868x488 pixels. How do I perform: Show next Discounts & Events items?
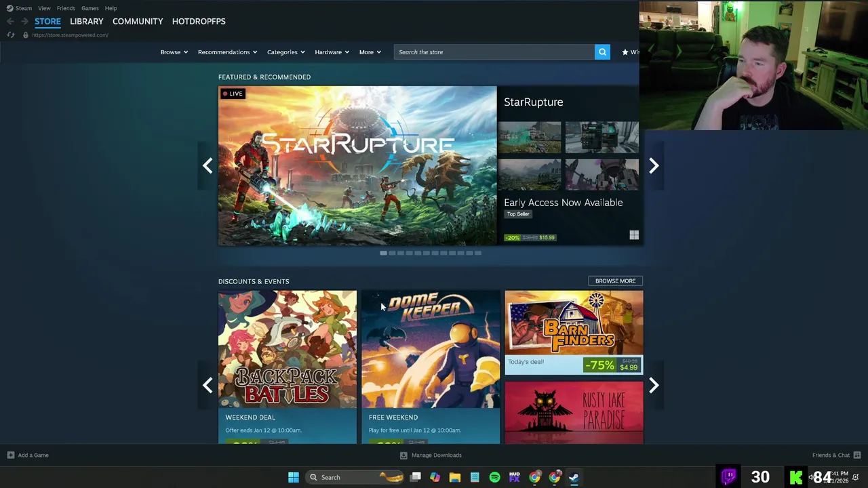pos(654,385)
